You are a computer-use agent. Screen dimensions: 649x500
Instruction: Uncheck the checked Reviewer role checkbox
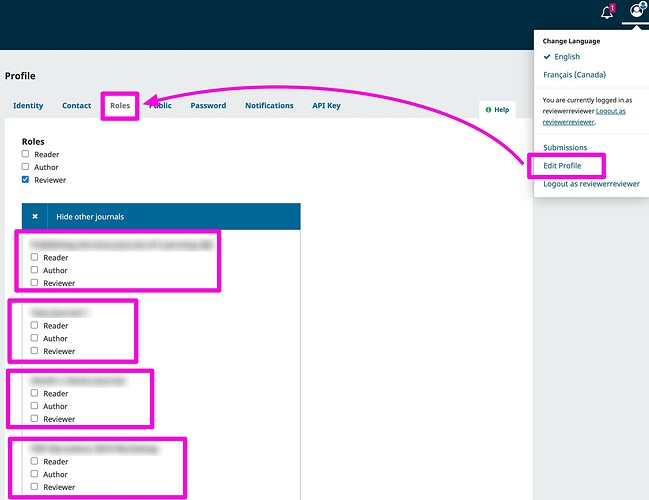point(26,180)
